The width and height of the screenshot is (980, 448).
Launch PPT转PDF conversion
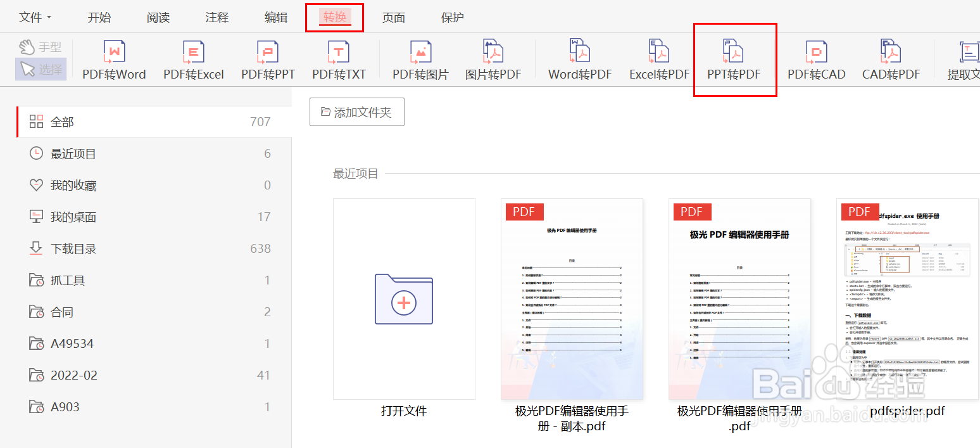tap(734, 61)
